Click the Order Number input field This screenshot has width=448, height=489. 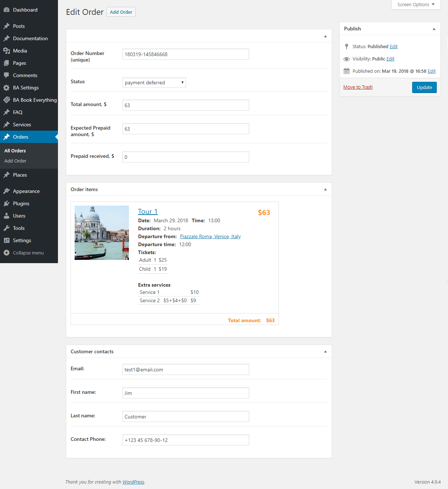coord(185,54)
